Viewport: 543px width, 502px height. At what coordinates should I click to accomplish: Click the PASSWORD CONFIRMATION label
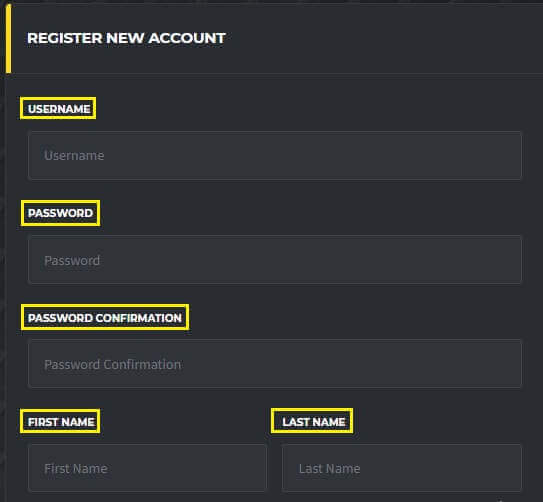(105, 318)
